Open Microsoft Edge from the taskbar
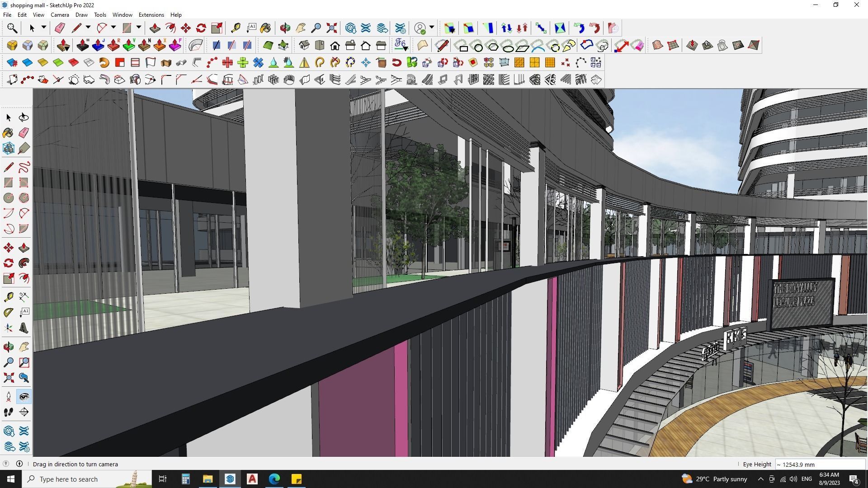 point(274,479)
